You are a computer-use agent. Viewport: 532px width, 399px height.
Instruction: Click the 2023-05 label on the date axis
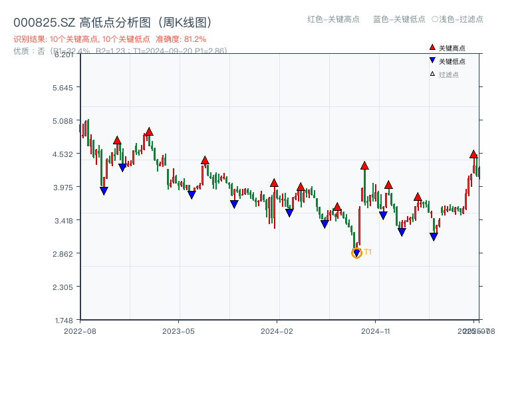pos(178,331)
